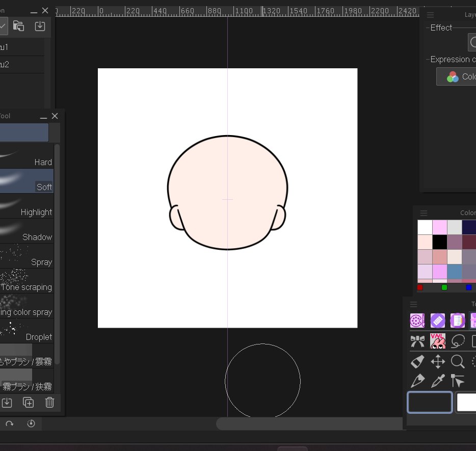The image size is (476, 451).
Task: Click the red square below the color set
Action: tap(420, 287)
